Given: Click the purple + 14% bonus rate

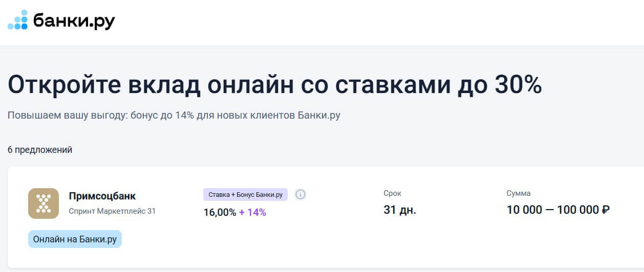Looking at the screenshot, I should pos(252,212).
